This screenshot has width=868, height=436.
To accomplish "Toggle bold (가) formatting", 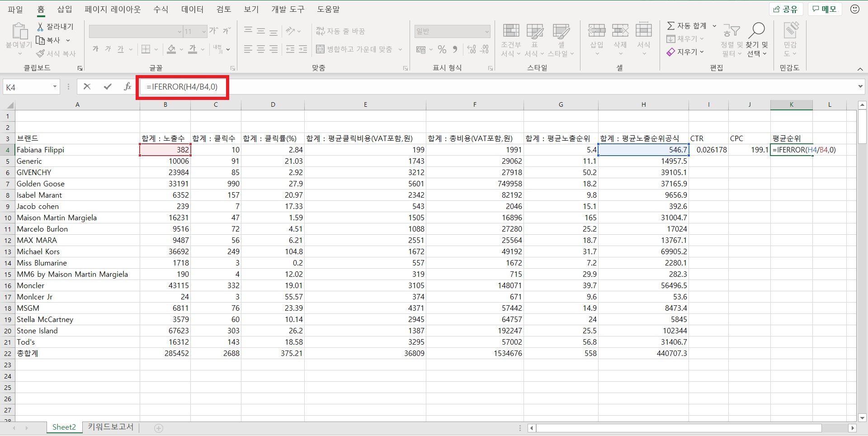I will pyautogui.click(x=95, y=49).
